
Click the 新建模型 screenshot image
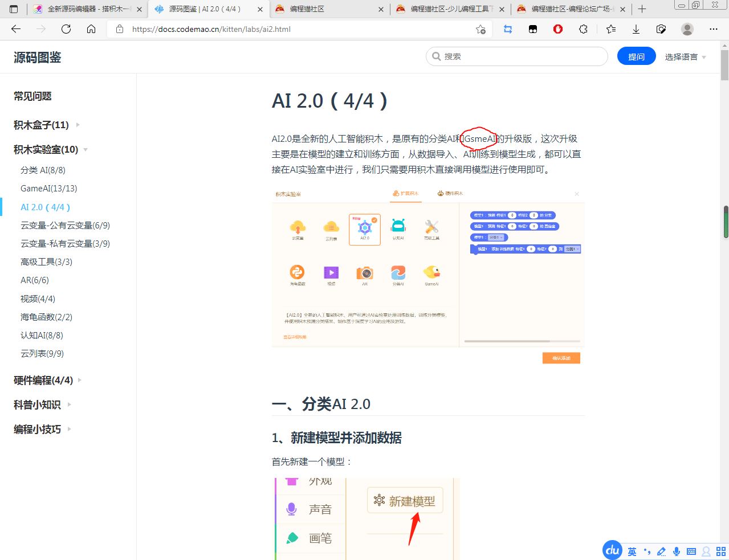coord(366,519)
